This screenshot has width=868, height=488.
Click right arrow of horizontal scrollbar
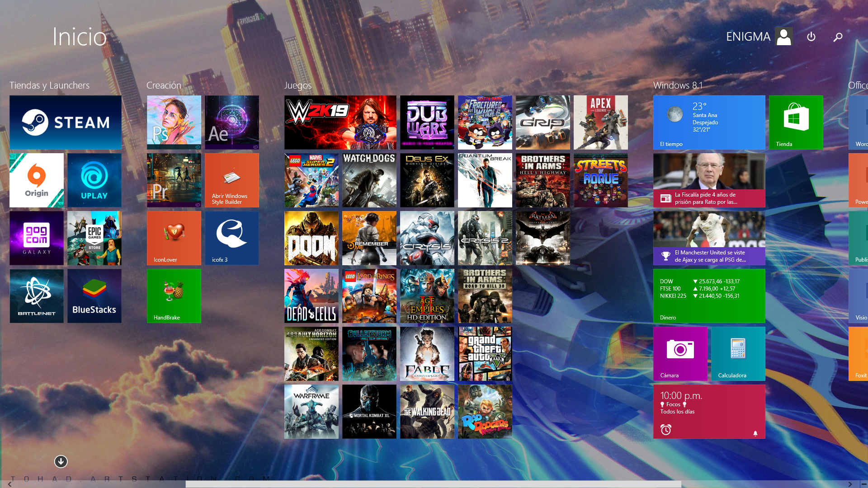click(x=850, y=484)
